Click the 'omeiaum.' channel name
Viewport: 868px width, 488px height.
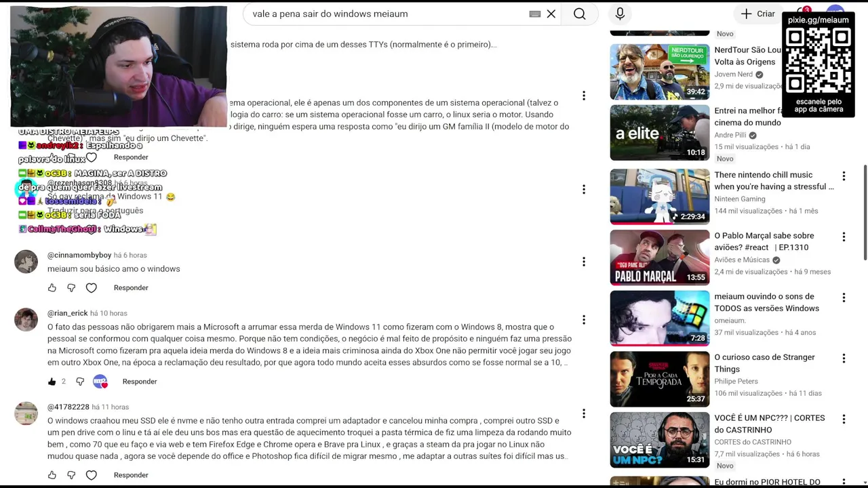click(x=730, y=321)
